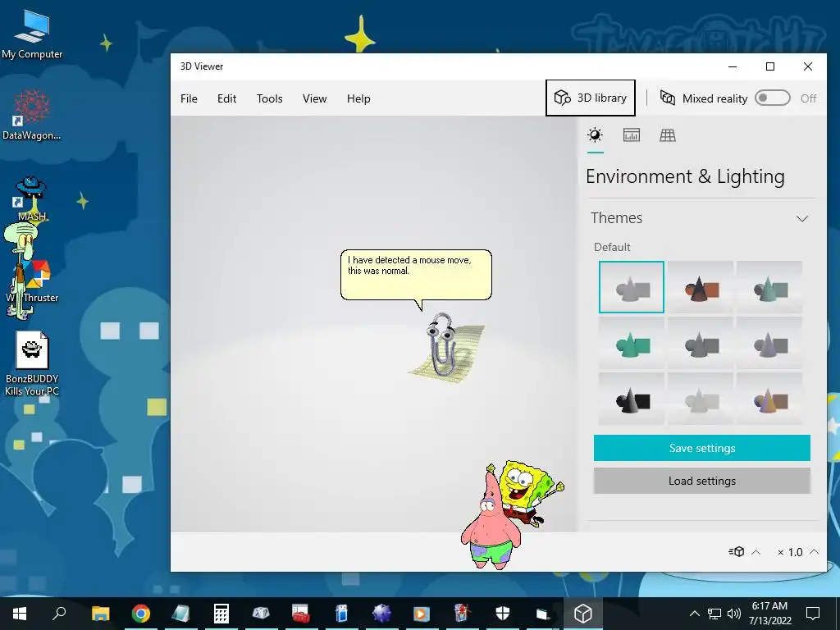Open the red toolbox taskbar icon

click(301, 614)
